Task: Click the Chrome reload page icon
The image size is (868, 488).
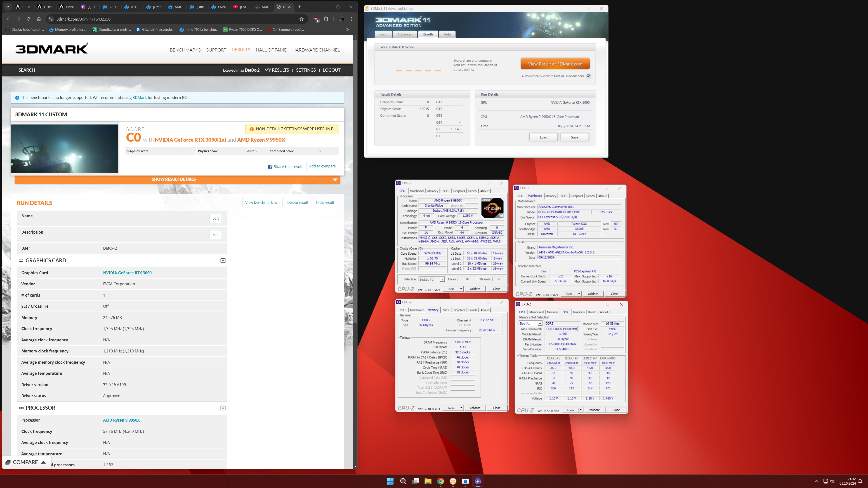Action: pos(29,19)
